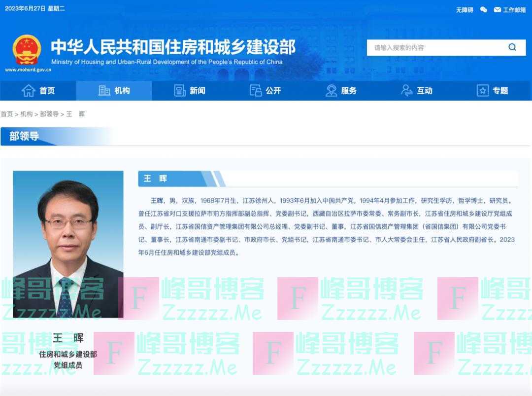Click the national emblem logo
The height and width of the screenshot is (396, 532).
[x=26, y=50]
